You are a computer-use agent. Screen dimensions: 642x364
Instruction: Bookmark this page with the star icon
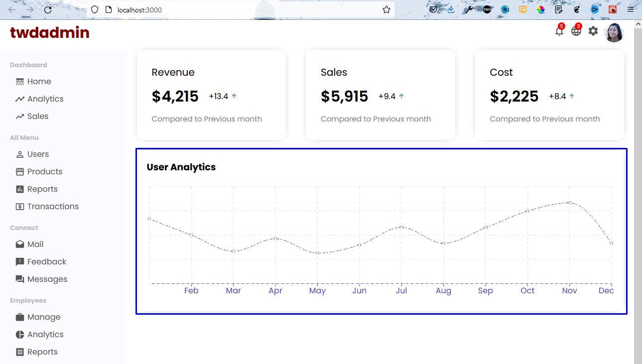[x=386, y=9]
